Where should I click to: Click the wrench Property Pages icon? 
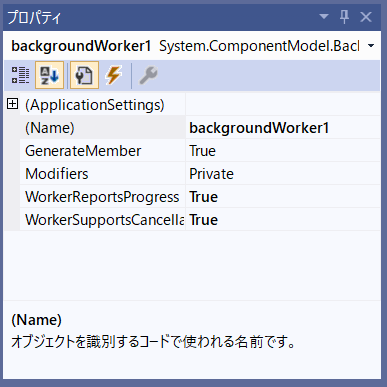click(x=148, y=75)
